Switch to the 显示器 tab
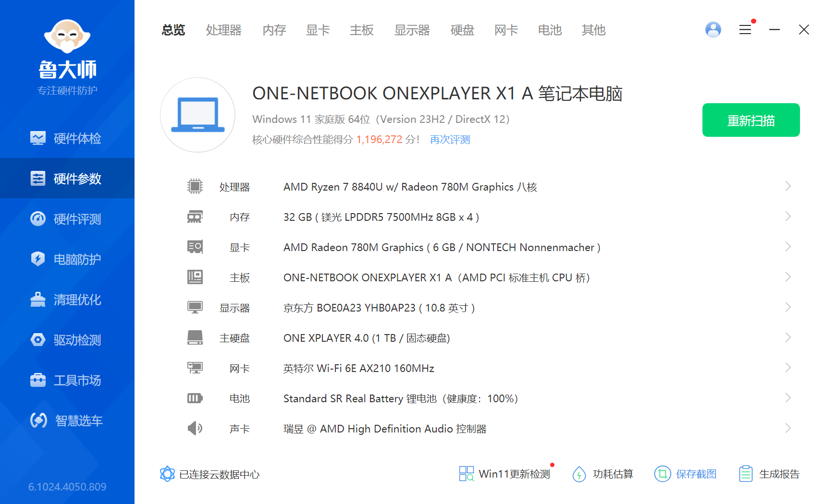The image size is (824, 504). 412,30
